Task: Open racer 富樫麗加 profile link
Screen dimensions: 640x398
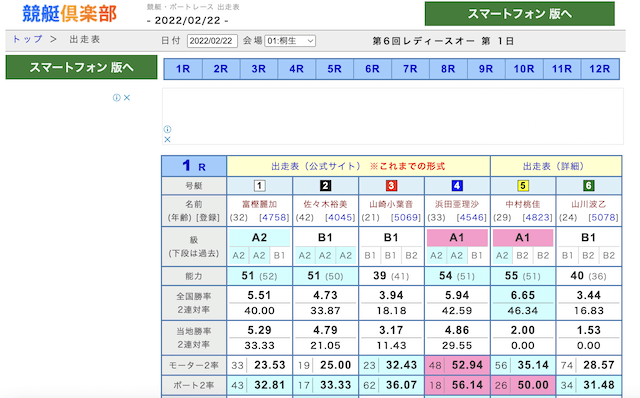Action: coord(260,204)
